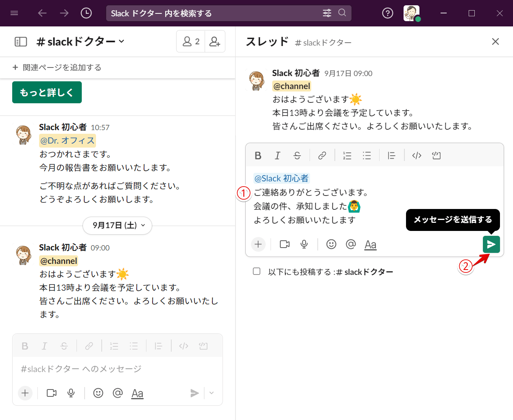Toggle italic in channel composer toolbar
The height and width of the screenshot is (420, 513).
[44, 346]
